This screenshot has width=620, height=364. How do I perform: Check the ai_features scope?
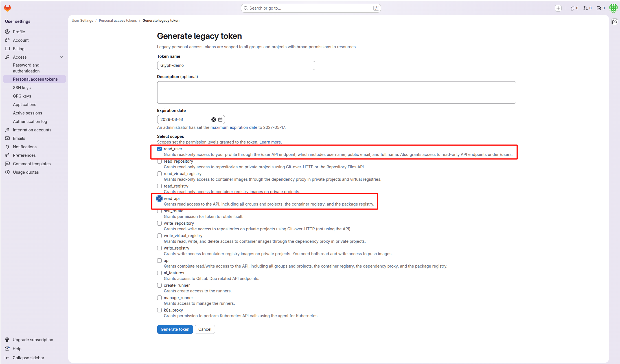(159, 273)
